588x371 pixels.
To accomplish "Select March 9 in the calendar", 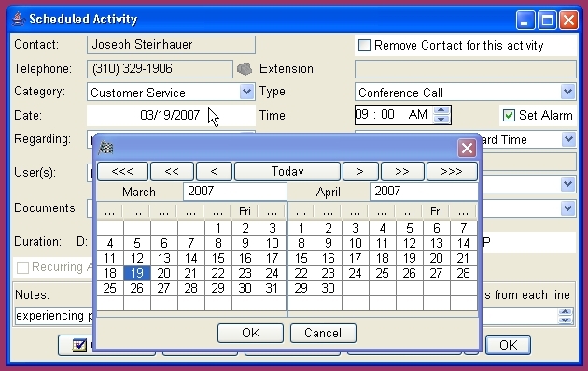I will point(245,243).
